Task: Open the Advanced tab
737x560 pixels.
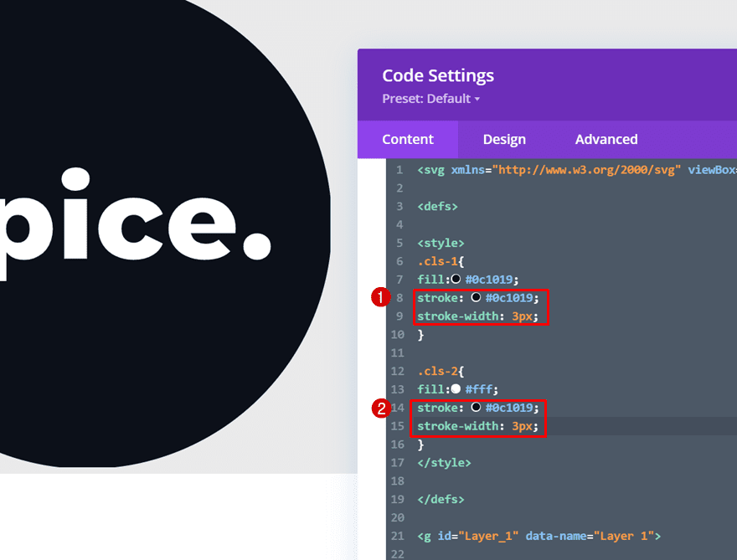Action: pos(606,140)
